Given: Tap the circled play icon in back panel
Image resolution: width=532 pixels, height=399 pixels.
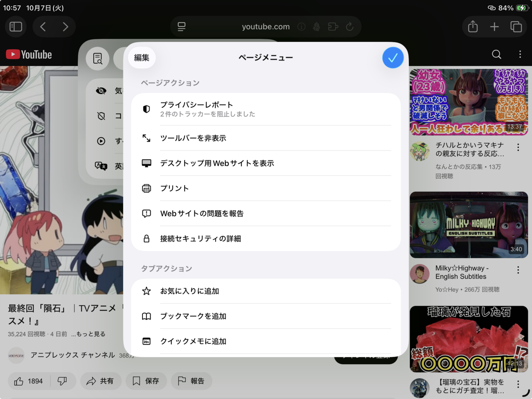Looking at the screenshot, I should pyautogui.click(x=101, y=141).
